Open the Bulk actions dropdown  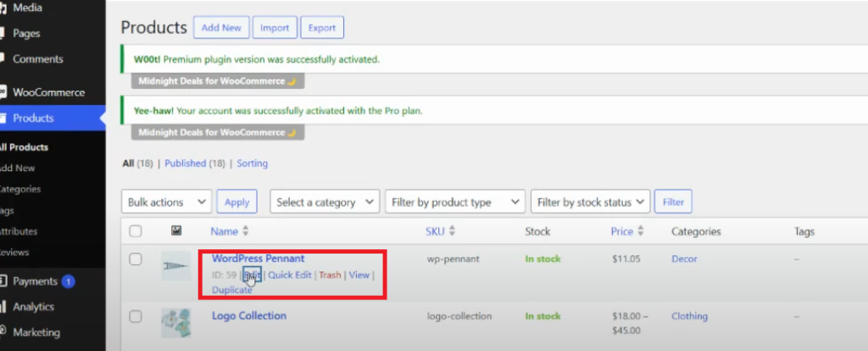[x=166, y=202]
